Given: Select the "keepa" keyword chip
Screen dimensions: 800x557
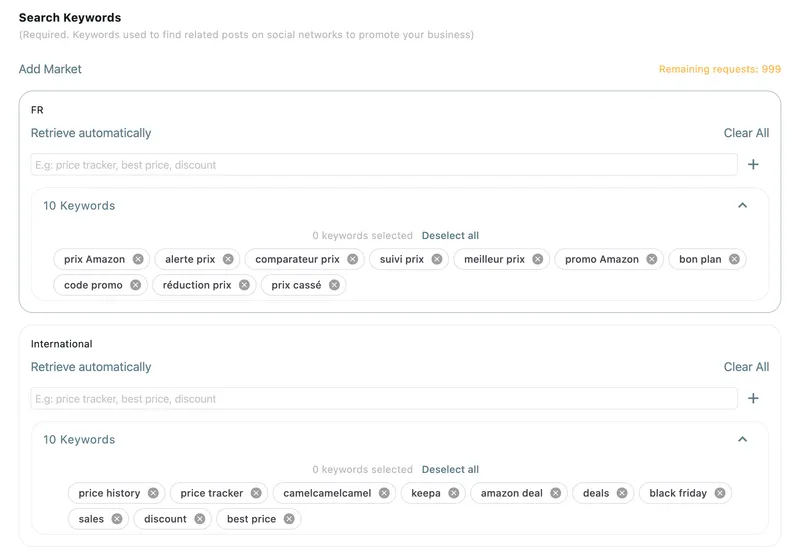Looking at the screenshot, I should pos(426,493).
